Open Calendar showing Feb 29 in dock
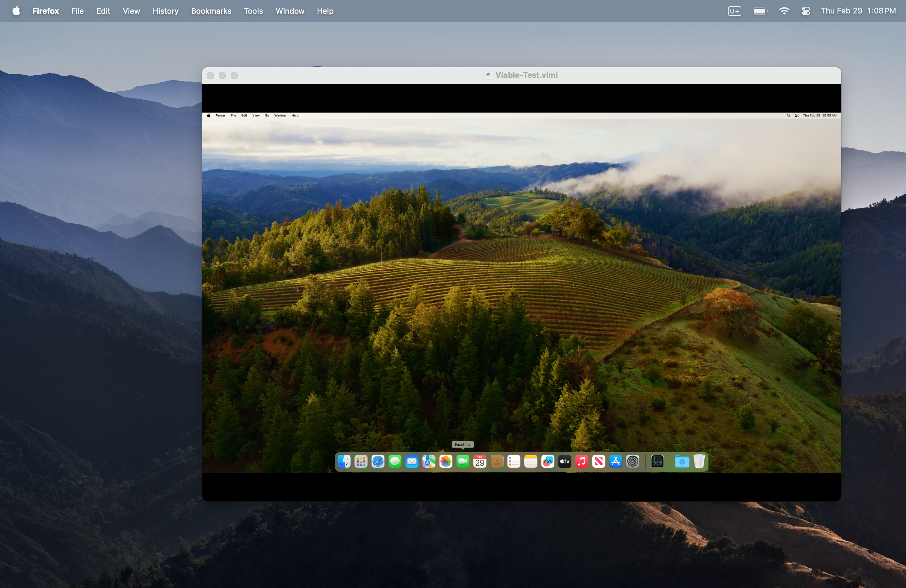 pos(480,462)
